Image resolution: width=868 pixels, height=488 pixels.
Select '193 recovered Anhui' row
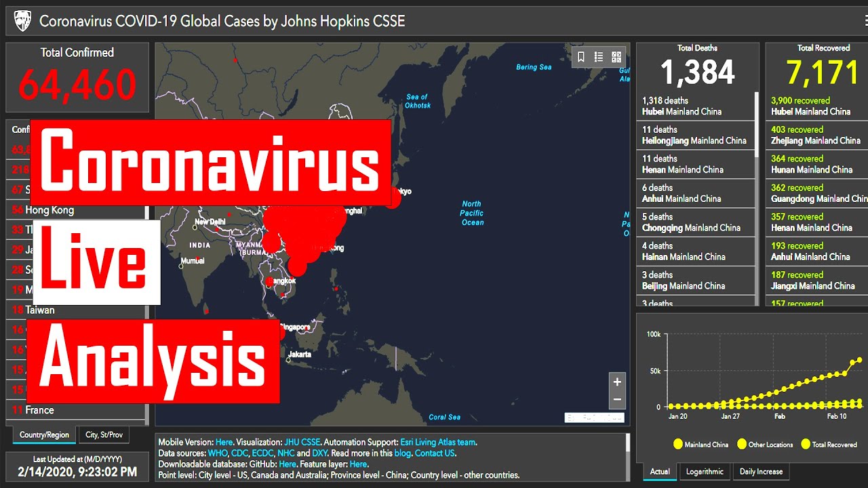(817, 251)
